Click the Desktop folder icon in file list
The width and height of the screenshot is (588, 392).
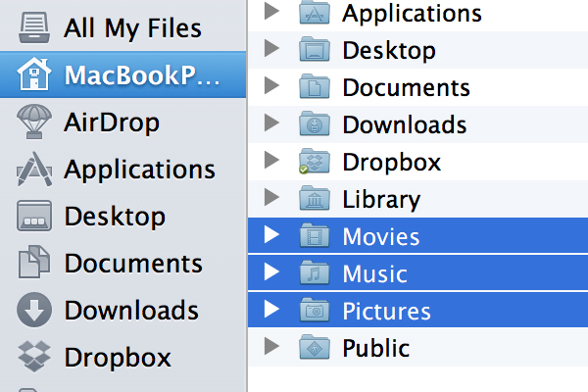click(315, 49)
